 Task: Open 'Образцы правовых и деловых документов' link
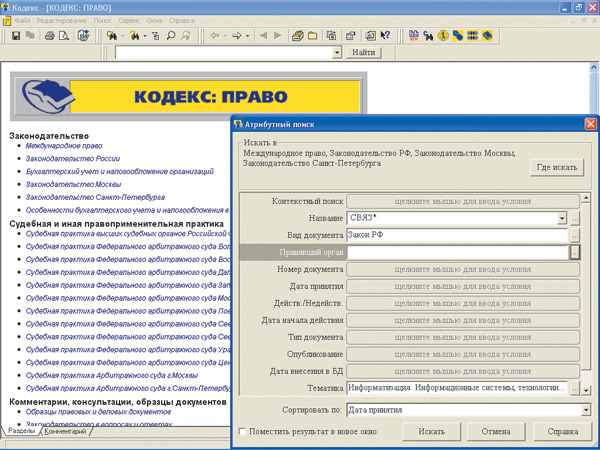[x=98, y=412]
